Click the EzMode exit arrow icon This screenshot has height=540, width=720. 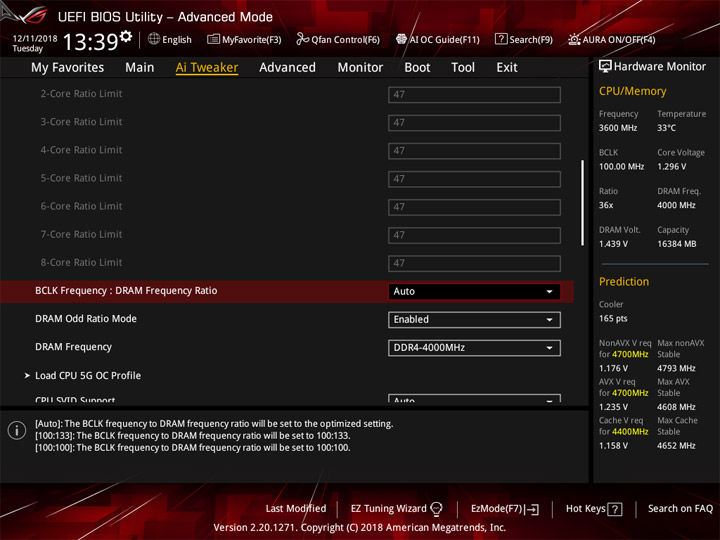[x=533, y=509]
